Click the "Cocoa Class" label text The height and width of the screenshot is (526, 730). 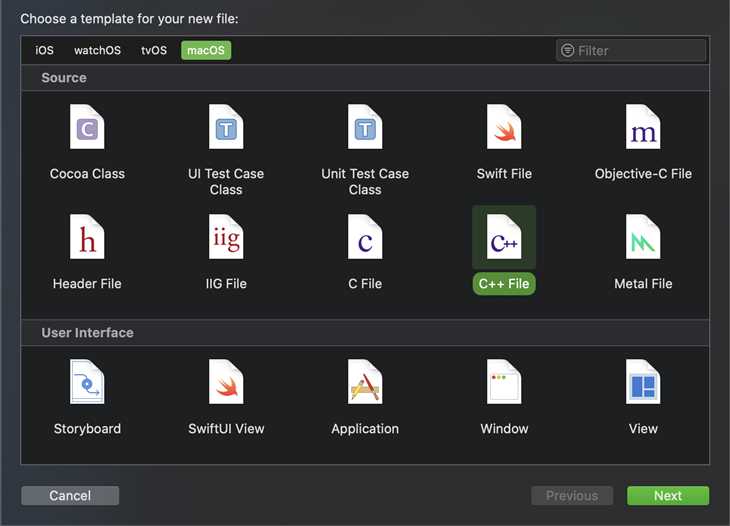(x=87, y=174)
